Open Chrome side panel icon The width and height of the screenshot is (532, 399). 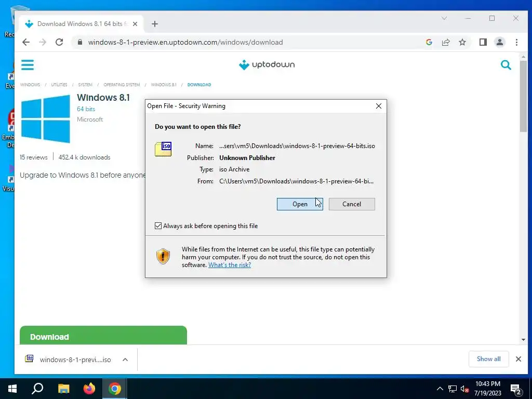(483, 42)
